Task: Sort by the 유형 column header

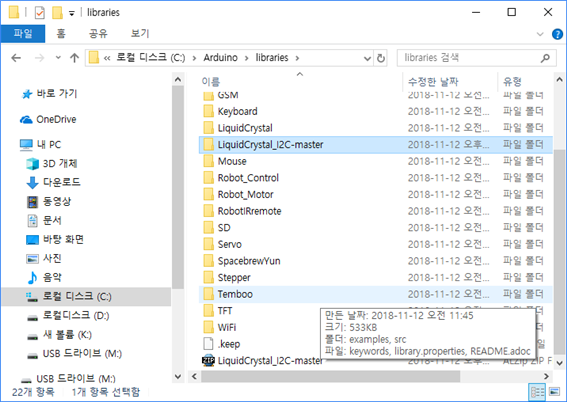Action: [x=512, y=82]
